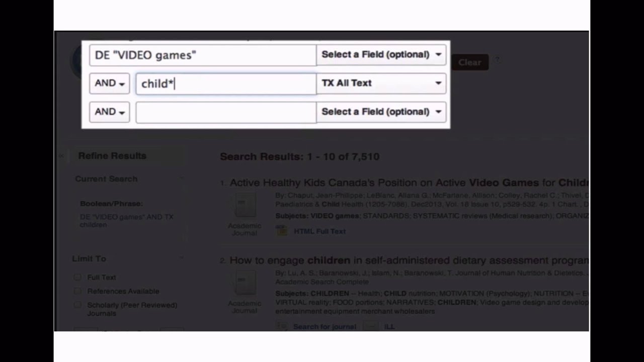Click the HTML Full Text link
The width and height of the screenshot is (644, 362).
tap(319, 231)
